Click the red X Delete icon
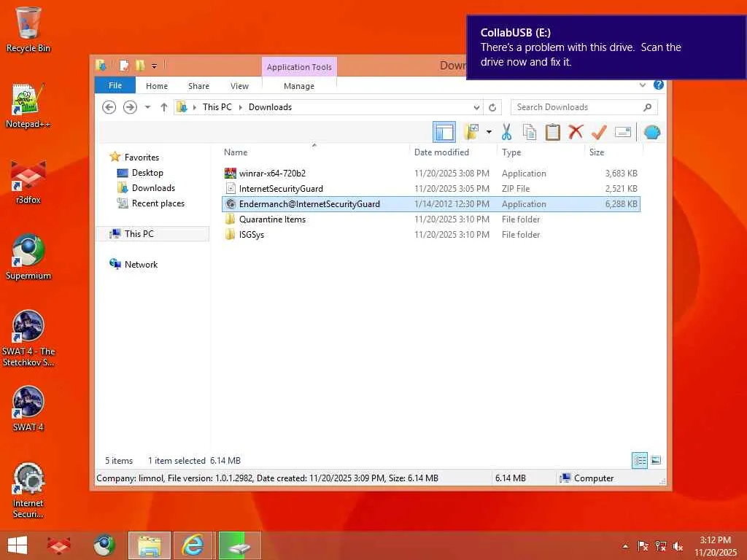Screen dimensions: 747x560 click(576, 131)
